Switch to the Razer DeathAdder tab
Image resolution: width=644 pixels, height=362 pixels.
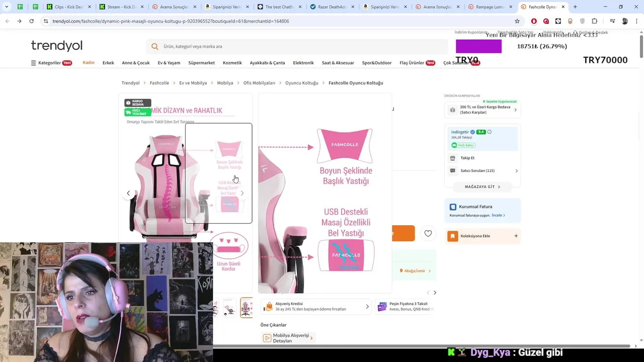pos(332,7)
